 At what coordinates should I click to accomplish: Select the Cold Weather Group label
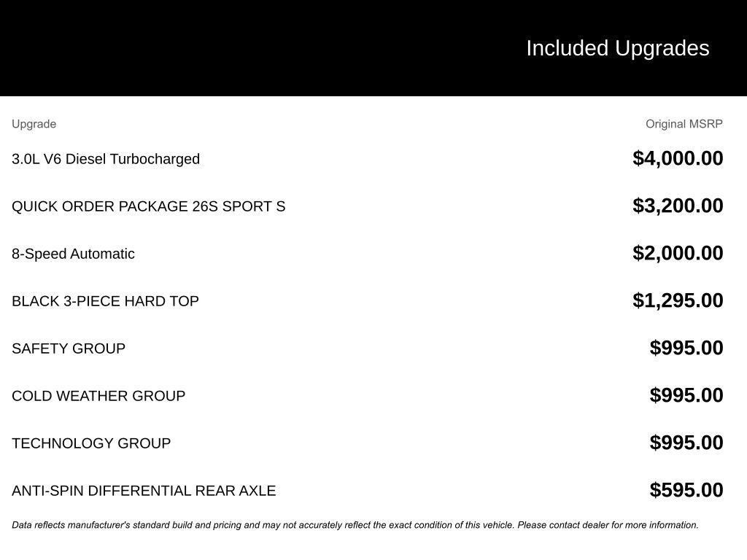pos(98,396)
